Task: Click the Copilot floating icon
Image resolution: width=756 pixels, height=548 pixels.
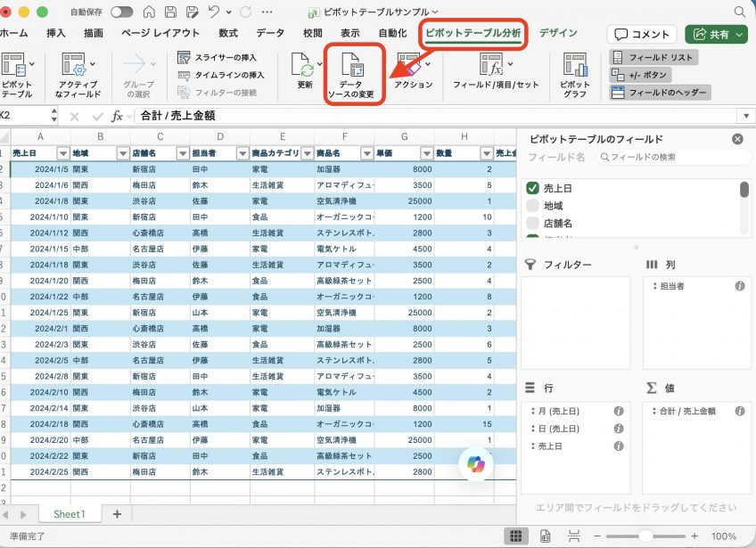Action: (476, 463)
